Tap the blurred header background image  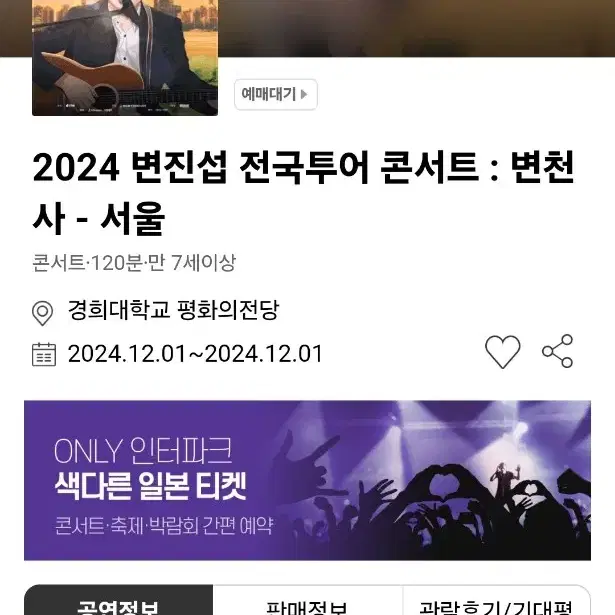pos(416,28)
